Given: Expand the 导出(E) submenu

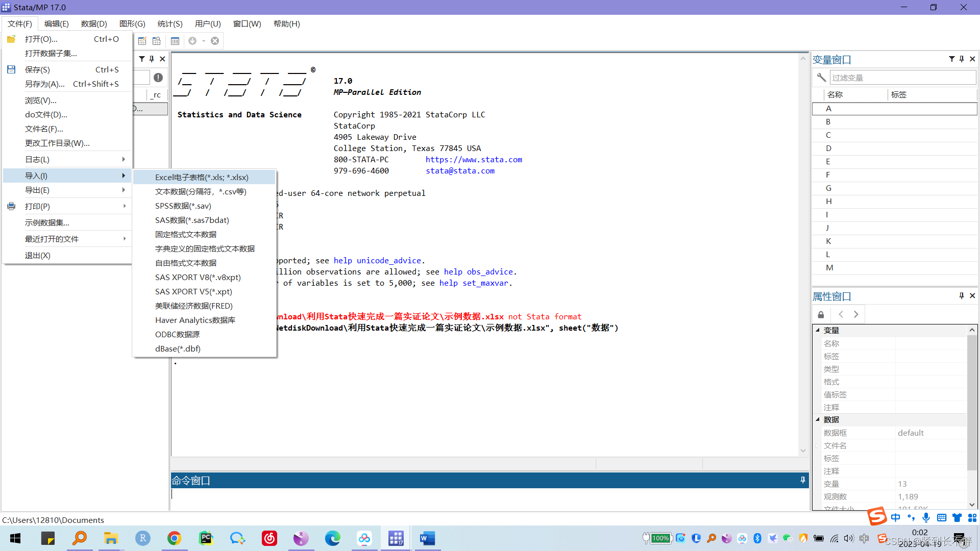Looking at the screenshot, I should pyautogui.click(x=67, y=190).
